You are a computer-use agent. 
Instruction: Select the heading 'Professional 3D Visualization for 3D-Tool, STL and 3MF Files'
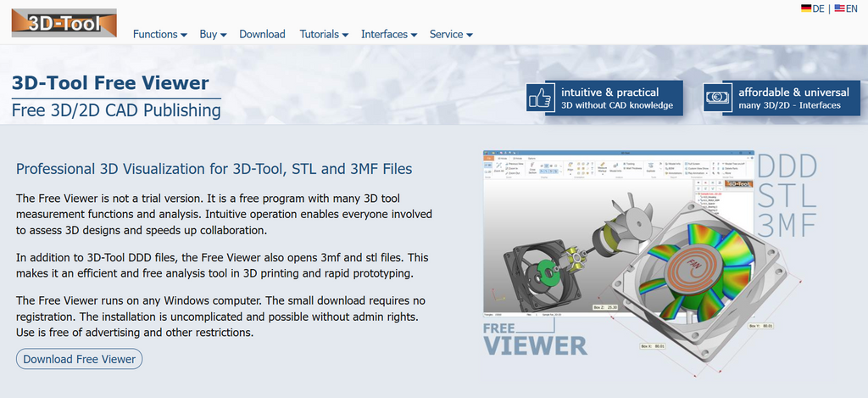[x=214, y=169]
